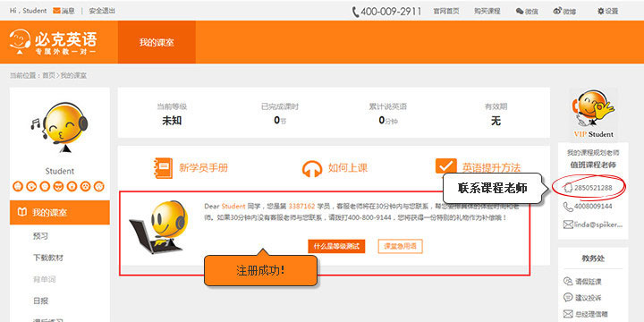Open the 购买课程 link
Screen dimensions: 644x322
click(x=487, y=12)
